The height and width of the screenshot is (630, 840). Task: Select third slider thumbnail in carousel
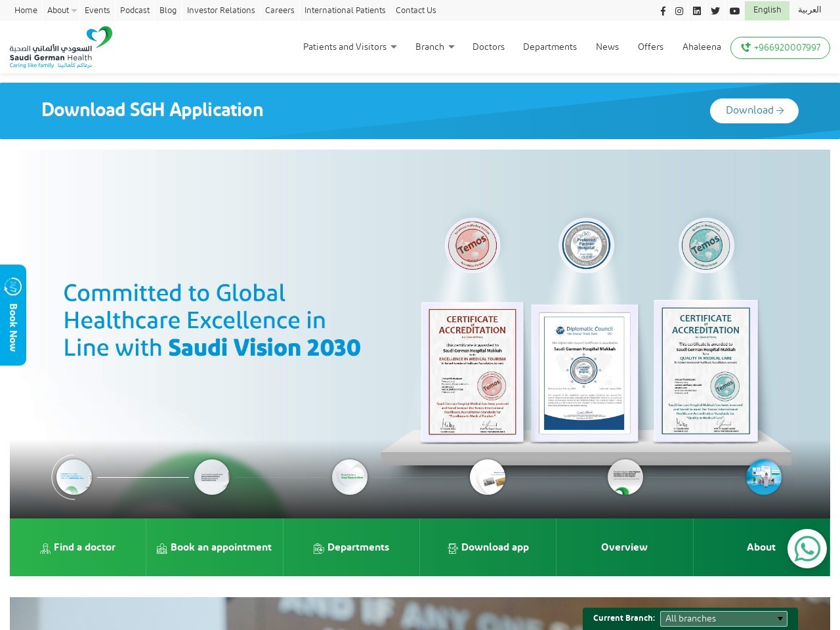pyautogui.click(x=350, y=477)
